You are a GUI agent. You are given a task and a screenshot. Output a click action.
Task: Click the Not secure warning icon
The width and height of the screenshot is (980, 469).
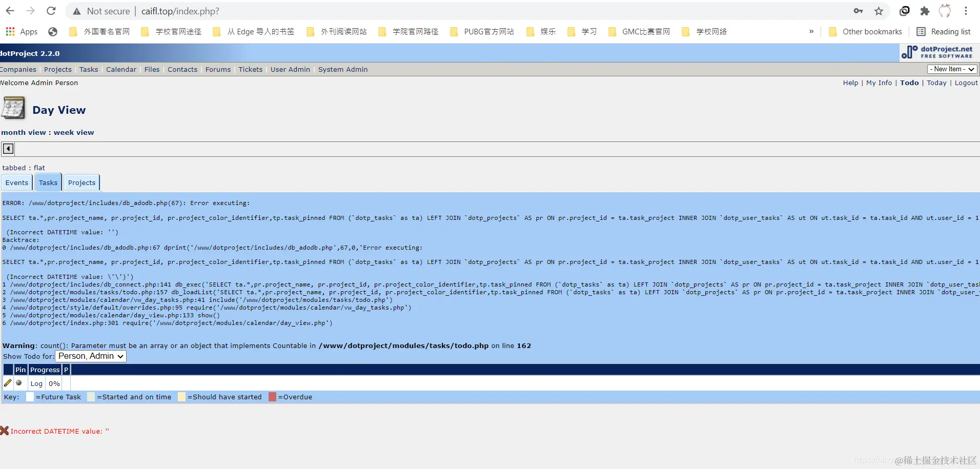[77, 11]
